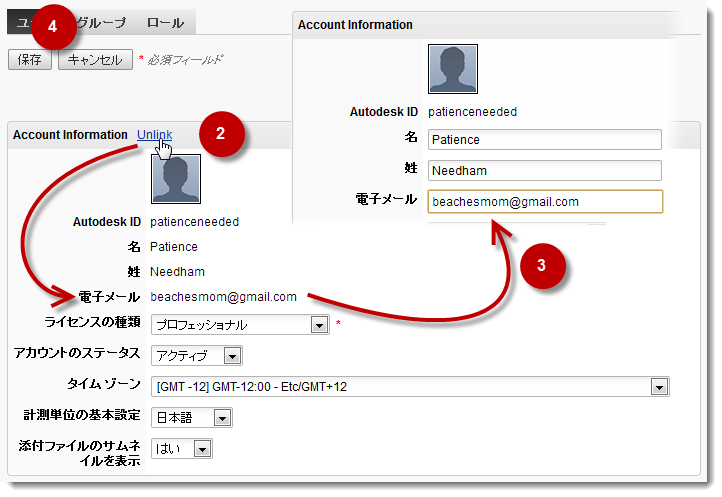Image resolution: width=722 pixels, height=497 pixels.
Task: Open the ロール tab
Action: point(165,23)
